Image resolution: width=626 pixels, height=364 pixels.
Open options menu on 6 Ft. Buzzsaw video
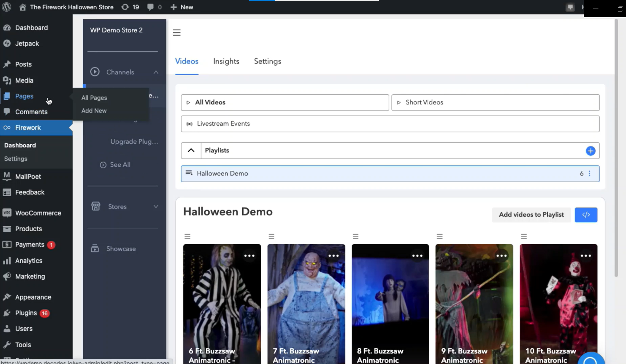250,256
